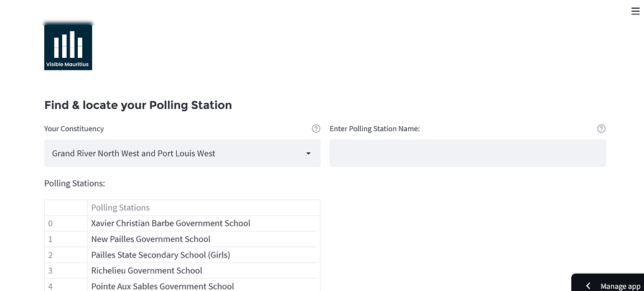
Task: Select New Pailles Government School cell
Action: (151, 239)
